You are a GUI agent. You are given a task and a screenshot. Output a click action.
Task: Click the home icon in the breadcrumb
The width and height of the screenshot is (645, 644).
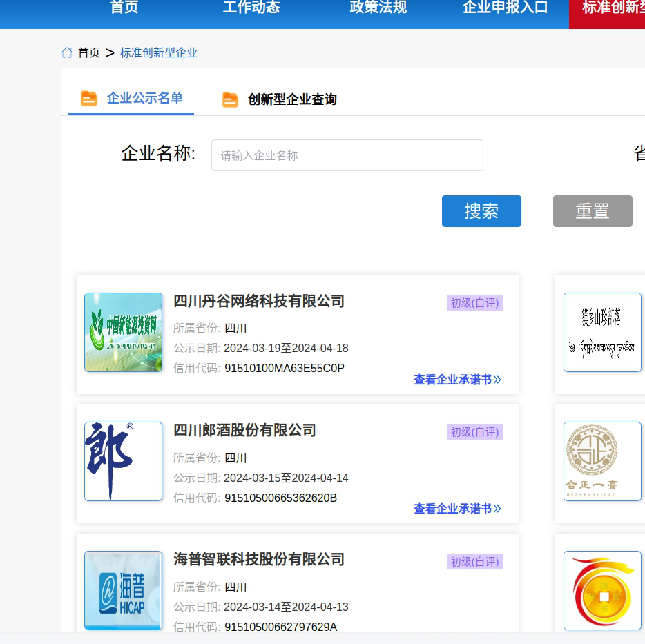click(66, 52)
